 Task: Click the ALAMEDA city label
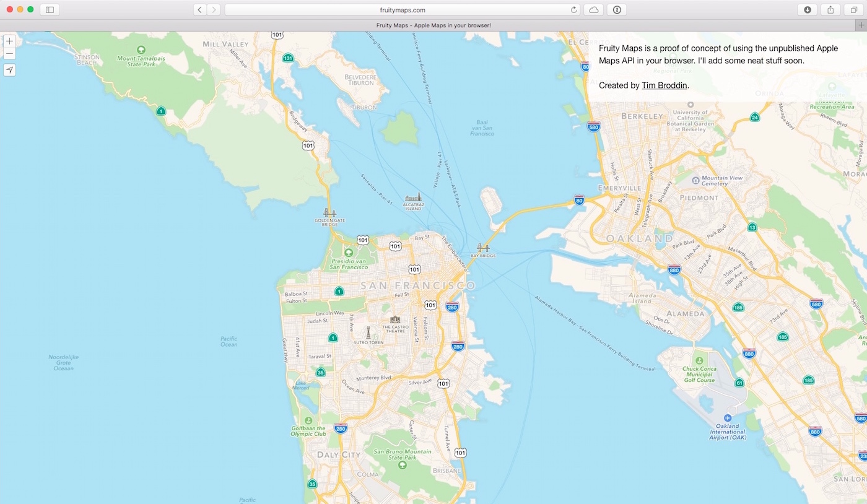pos(685,313)
